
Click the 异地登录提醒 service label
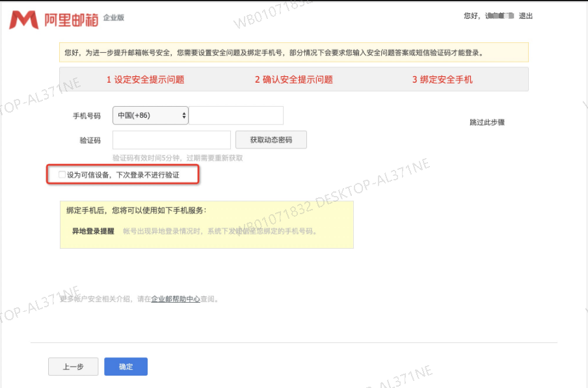[93, 230]
